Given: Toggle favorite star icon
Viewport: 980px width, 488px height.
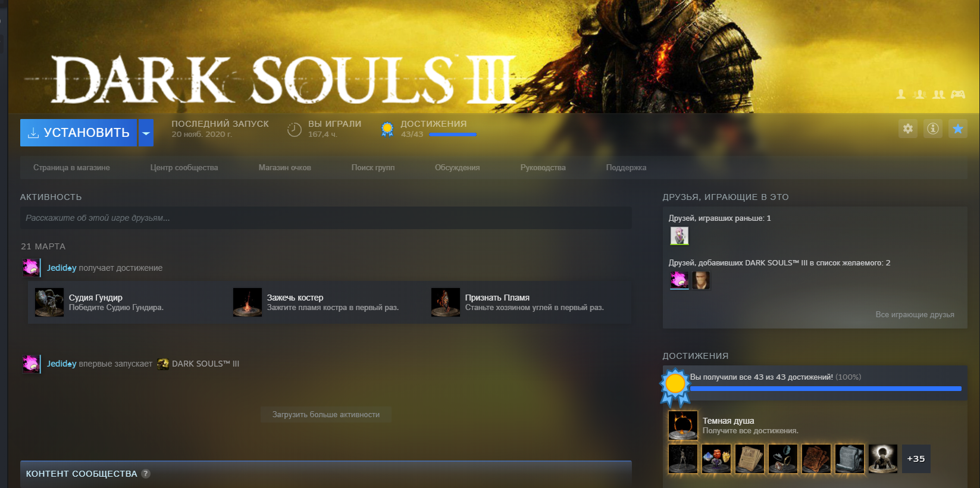Looking at the screenshot, I should point(958,129).
